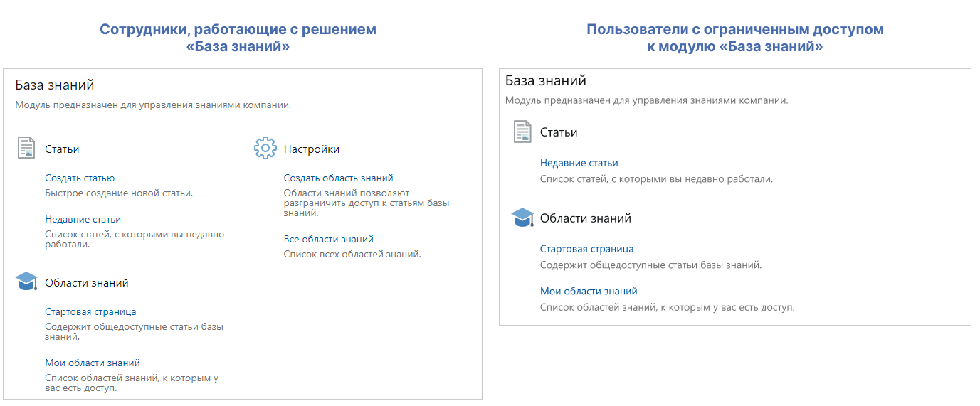Click the Статьи document icon in the limited-access panel
Image resolution: width=980 pixels, height=406 pixels.
tap(522, 132)
